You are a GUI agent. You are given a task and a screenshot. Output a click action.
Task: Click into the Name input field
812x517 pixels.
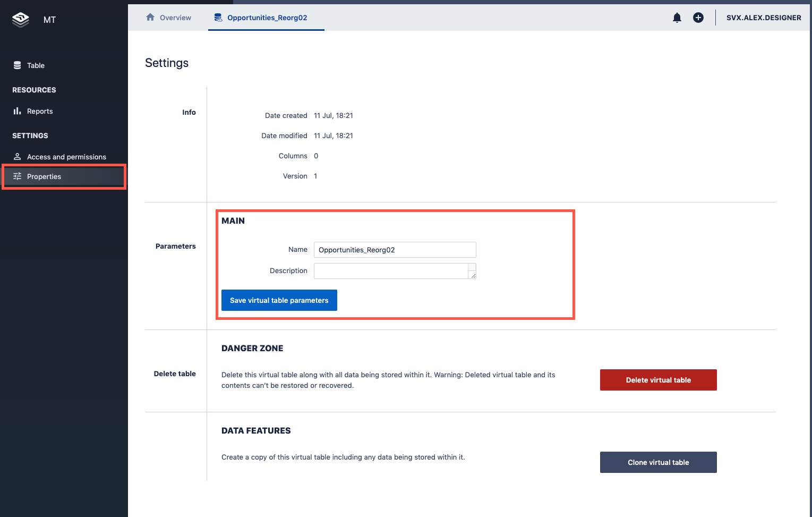click(395, 250)
